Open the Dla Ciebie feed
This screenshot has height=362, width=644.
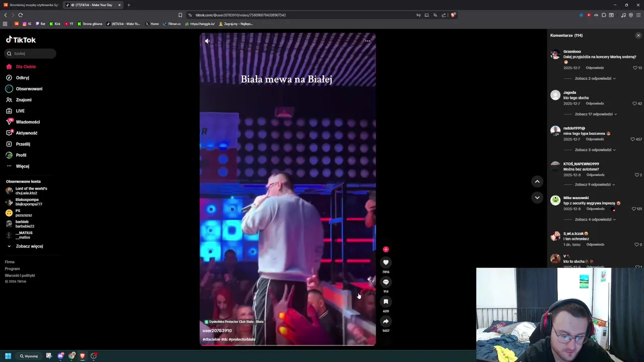pyautogui.click(x=26, y=67)
